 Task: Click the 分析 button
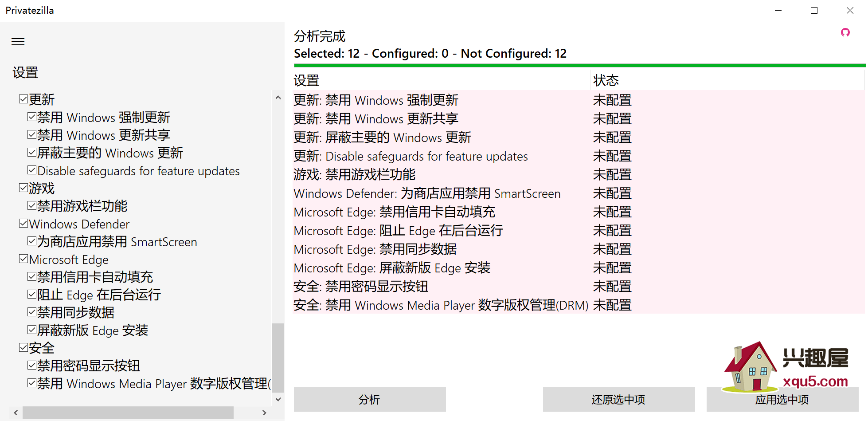(370, 399)
